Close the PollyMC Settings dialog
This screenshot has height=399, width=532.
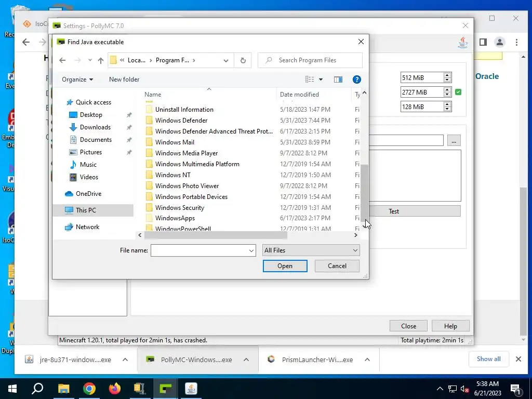coord(408,326)
